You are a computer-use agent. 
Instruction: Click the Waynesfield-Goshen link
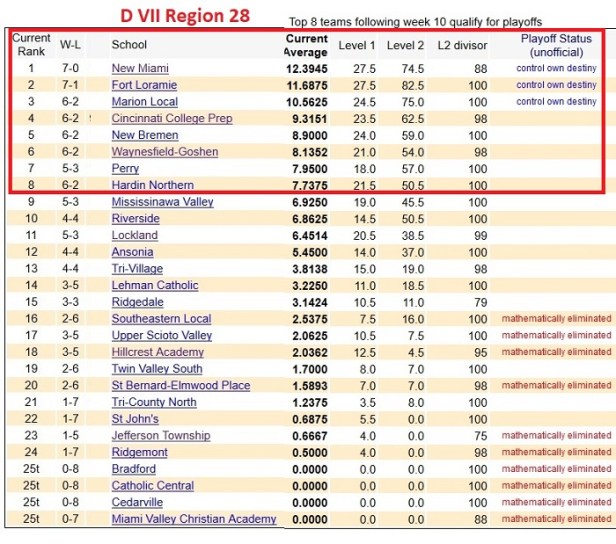pos(164,152)
